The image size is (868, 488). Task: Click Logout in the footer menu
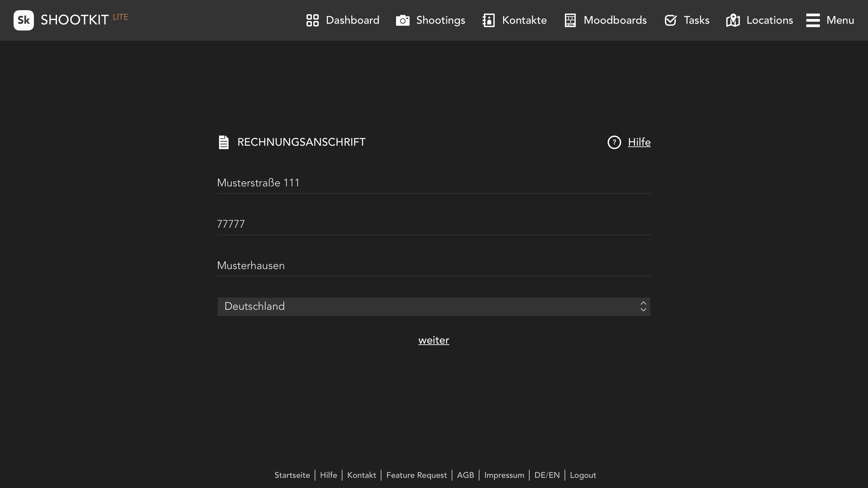[x=583, y=475]
